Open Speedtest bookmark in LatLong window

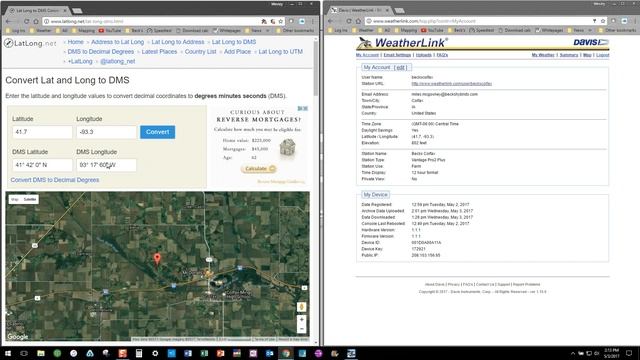tap(160, 31)
